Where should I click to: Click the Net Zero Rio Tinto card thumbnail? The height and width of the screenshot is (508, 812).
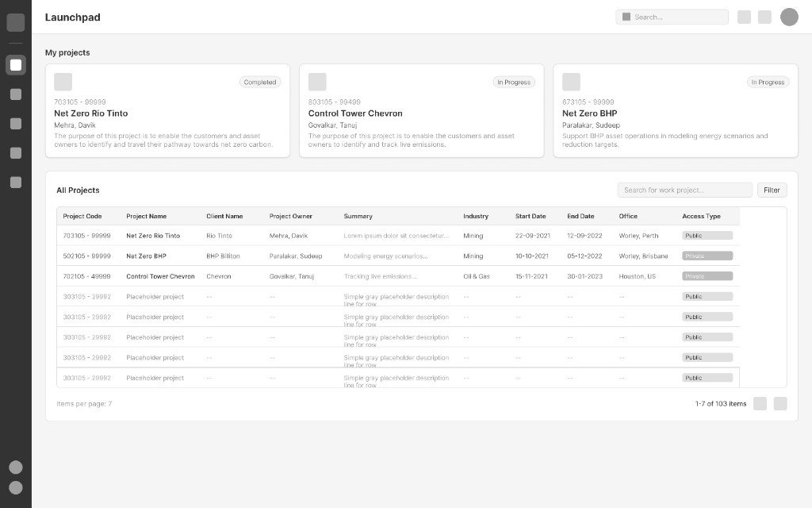[x=63, y=82]
